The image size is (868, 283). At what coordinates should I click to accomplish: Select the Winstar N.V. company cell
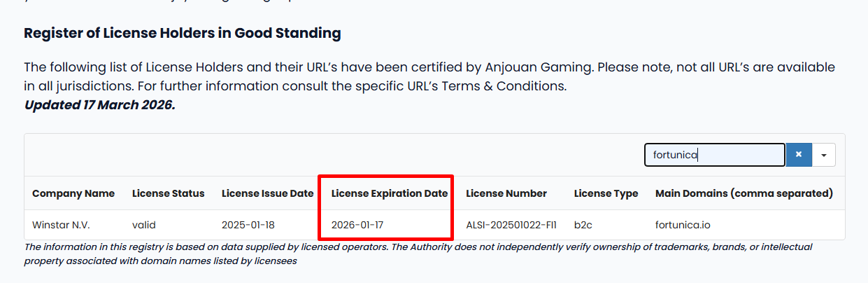coord(61,226)
